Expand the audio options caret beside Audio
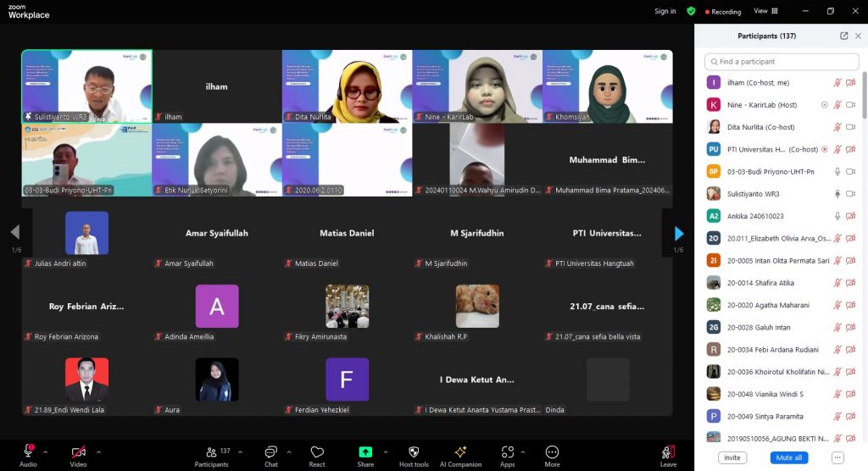 [46, 452]
